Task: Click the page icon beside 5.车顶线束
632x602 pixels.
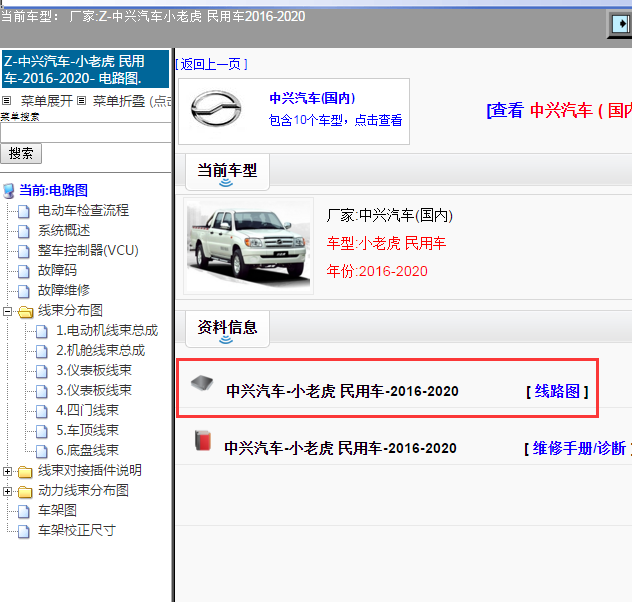Action: tap(42, 431)
